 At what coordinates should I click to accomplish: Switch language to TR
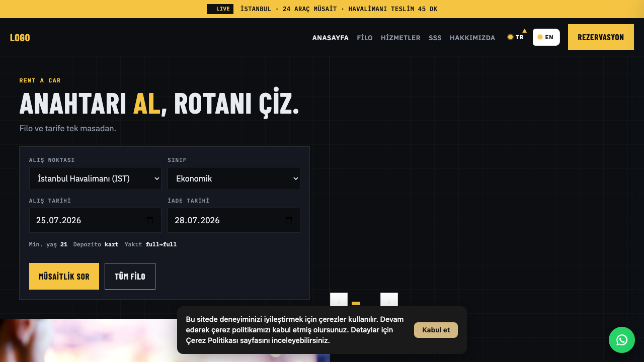click(516, 37)
